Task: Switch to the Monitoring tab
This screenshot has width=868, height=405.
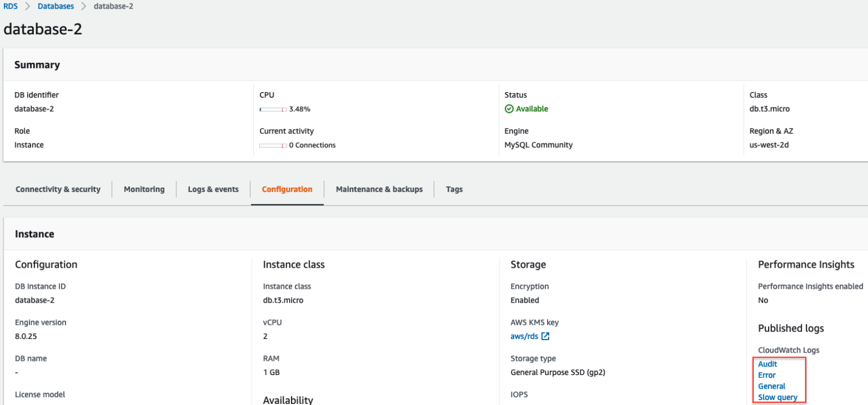Action: coord(144,189)
